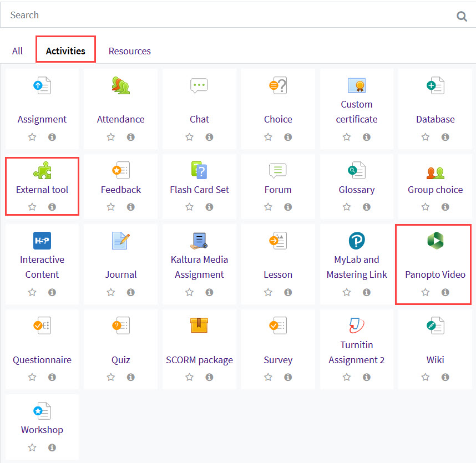
Task: Star the Attendance activity as favorite
Action: (x=110, y=136)
